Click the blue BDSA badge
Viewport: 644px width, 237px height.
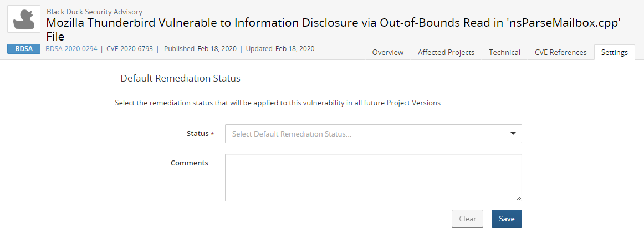[24, 49]
